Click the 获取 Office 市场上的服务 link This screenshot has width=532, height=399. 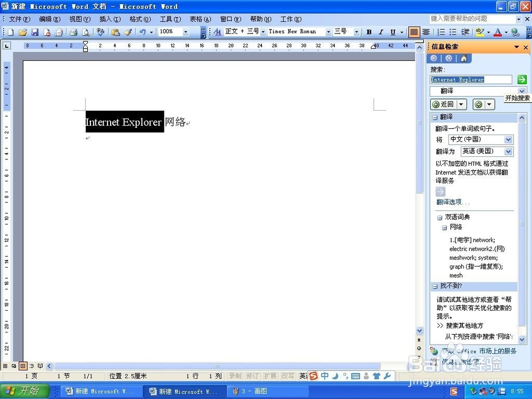(x=479, y=351)
